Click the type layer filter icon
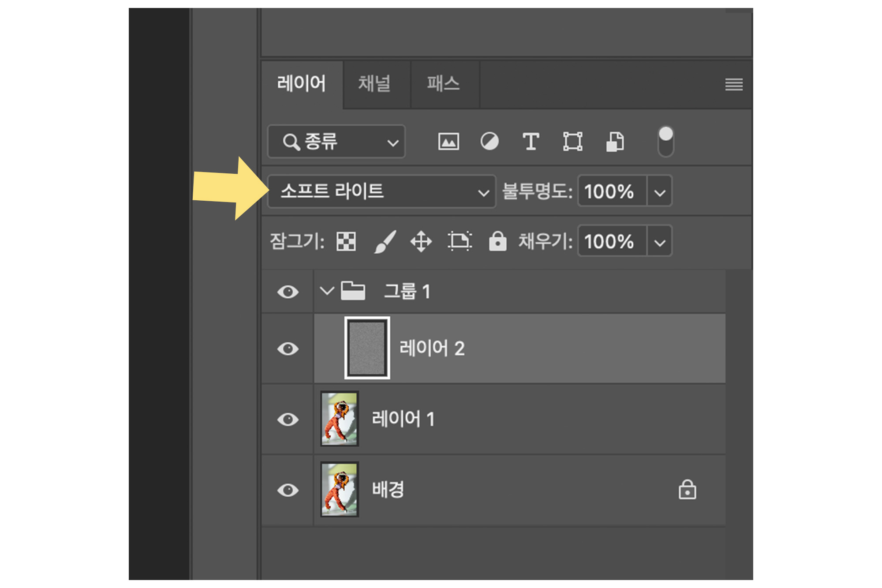This screenshot has width=882, height=588. coord(531,142)
